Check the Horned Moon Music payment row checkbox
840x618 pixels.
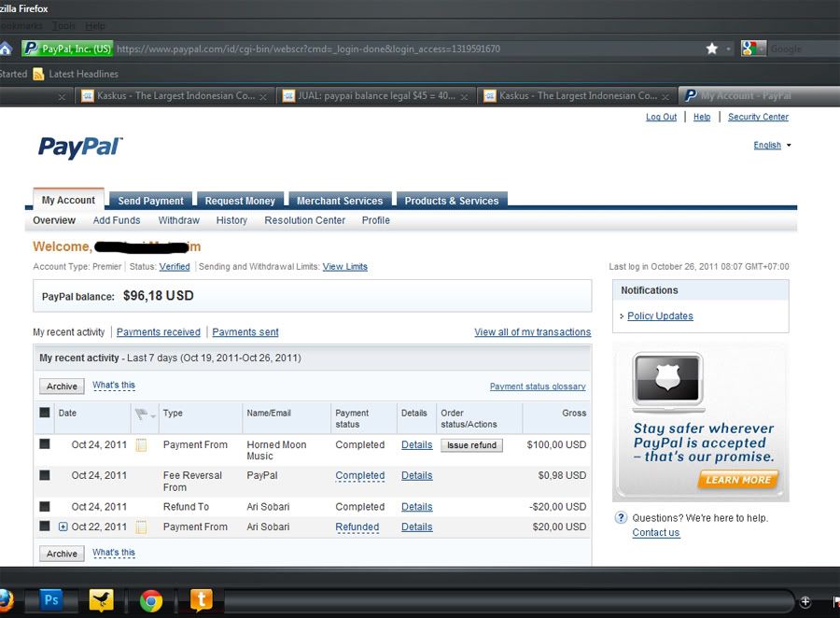45,444
